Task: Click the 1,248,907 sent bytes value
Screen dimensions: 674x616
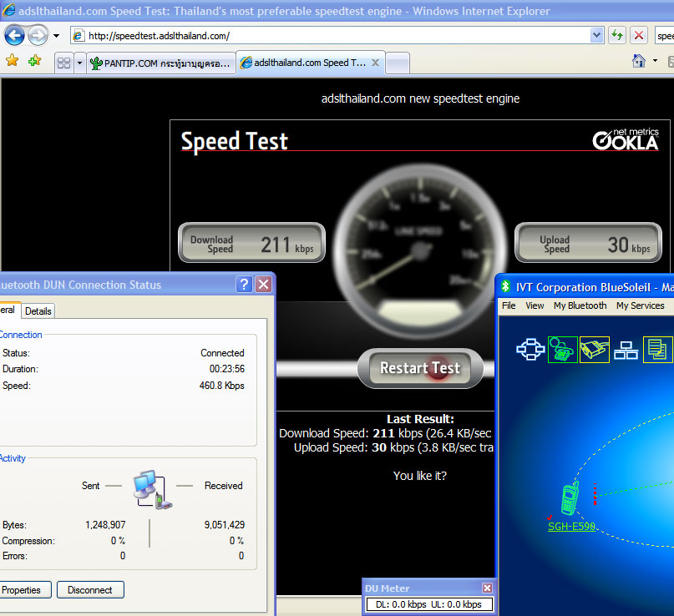Action: pyautogui.click(x=105, y=524)
